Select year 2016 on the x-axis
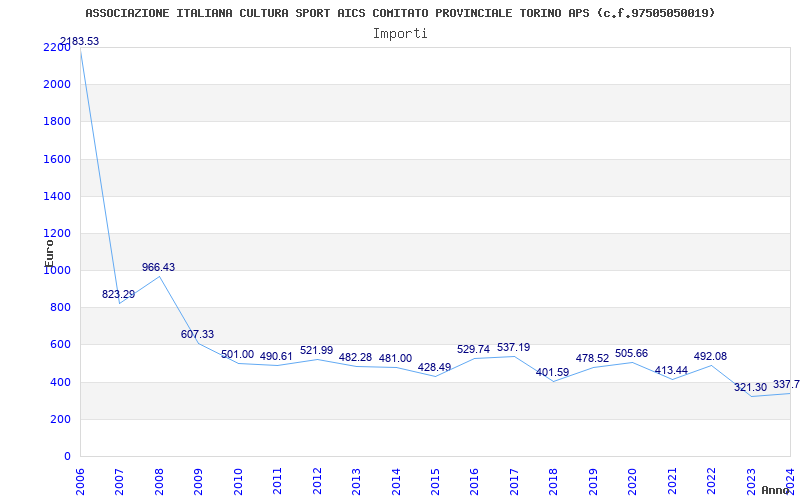This screenshot has width=800, height=500. click(474, 480)
